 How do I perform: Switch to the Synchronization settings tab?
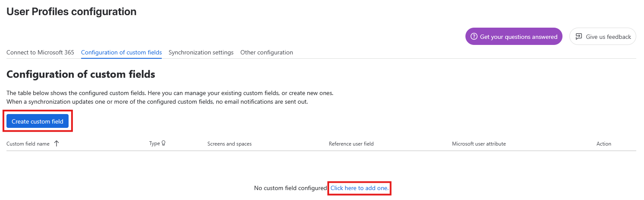click(x=201, y=52)
